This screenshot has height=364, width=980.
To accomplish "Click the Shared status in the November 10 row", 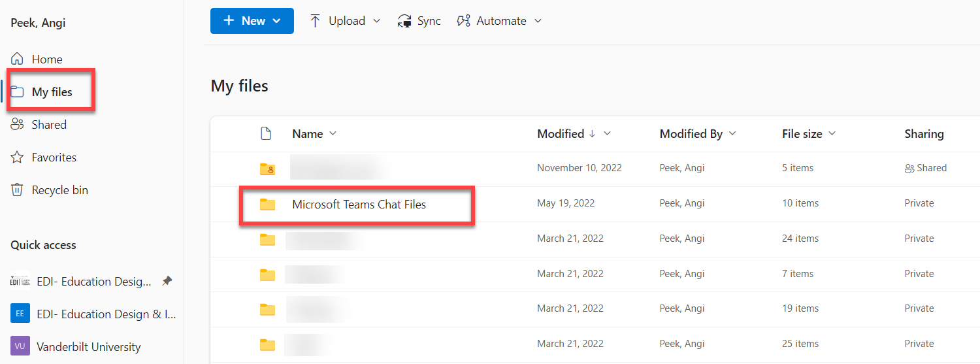I will 925,168.
